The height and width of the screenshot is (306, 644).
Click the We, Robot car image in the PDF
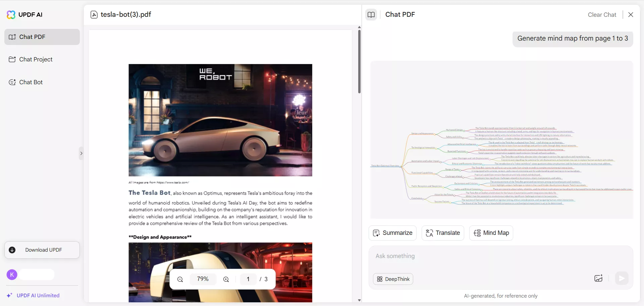(220, 120)
